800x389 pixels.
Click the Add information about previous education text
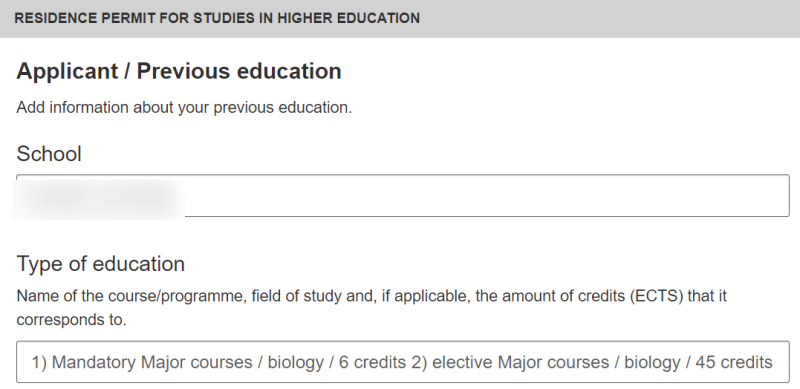click(184, 108)
